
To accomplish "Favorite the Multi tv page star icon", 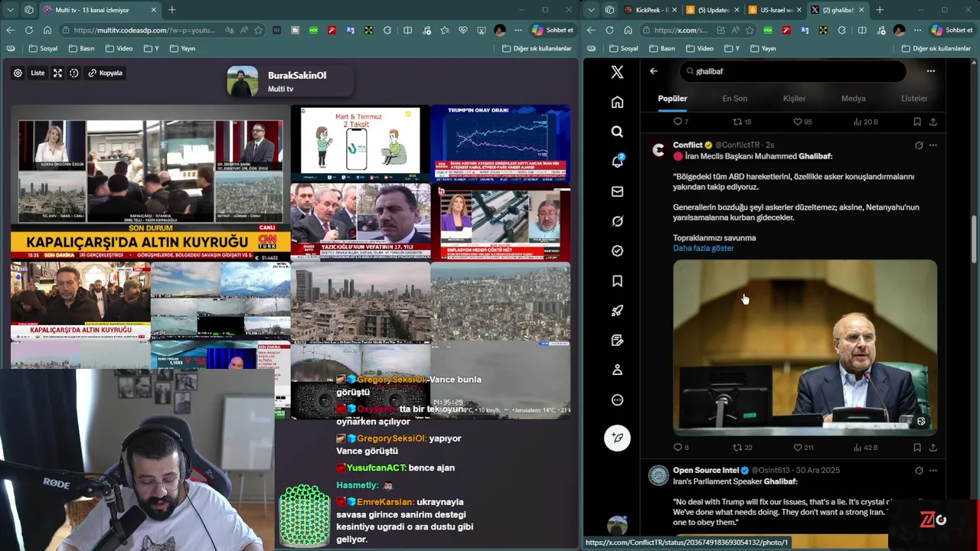I will point(258,30).
